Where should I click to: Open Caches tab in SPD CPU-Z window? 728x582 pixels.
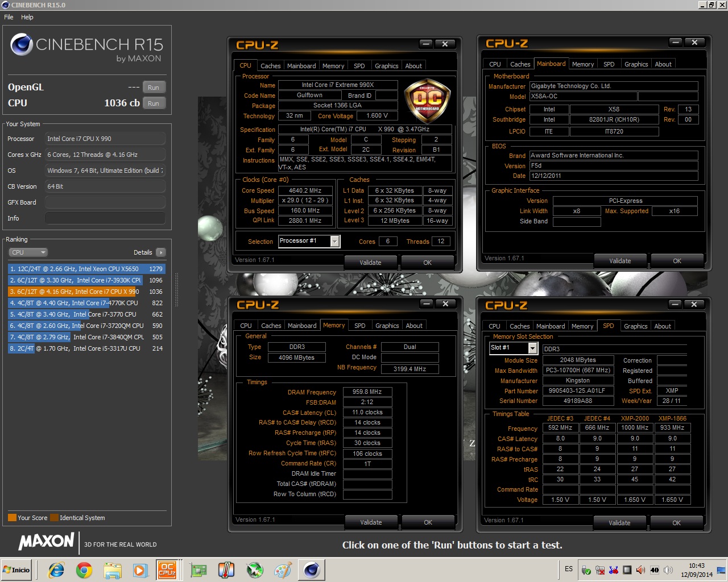pyautogui.click(x=519, y=326)
